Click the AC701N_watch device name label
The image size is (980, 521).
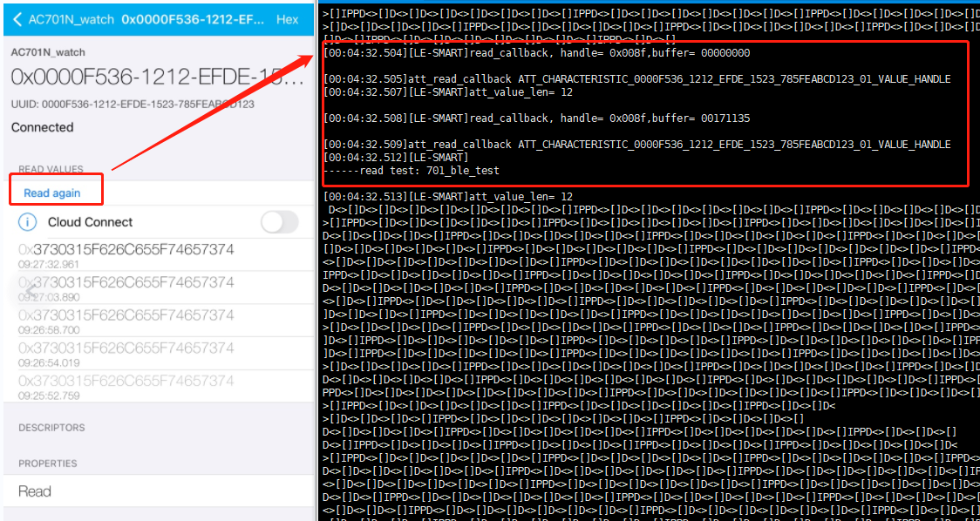click(48, 52)
